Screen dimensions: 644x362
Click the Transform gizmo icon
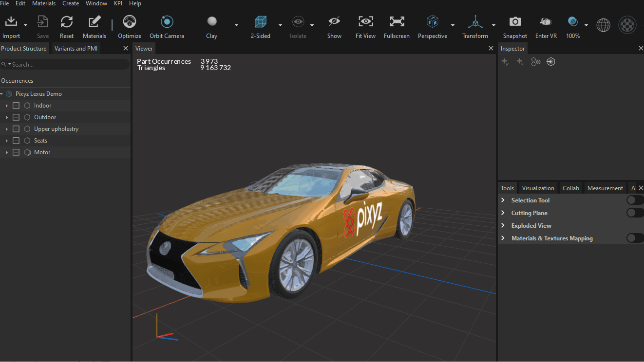click(x=475, y=22)
